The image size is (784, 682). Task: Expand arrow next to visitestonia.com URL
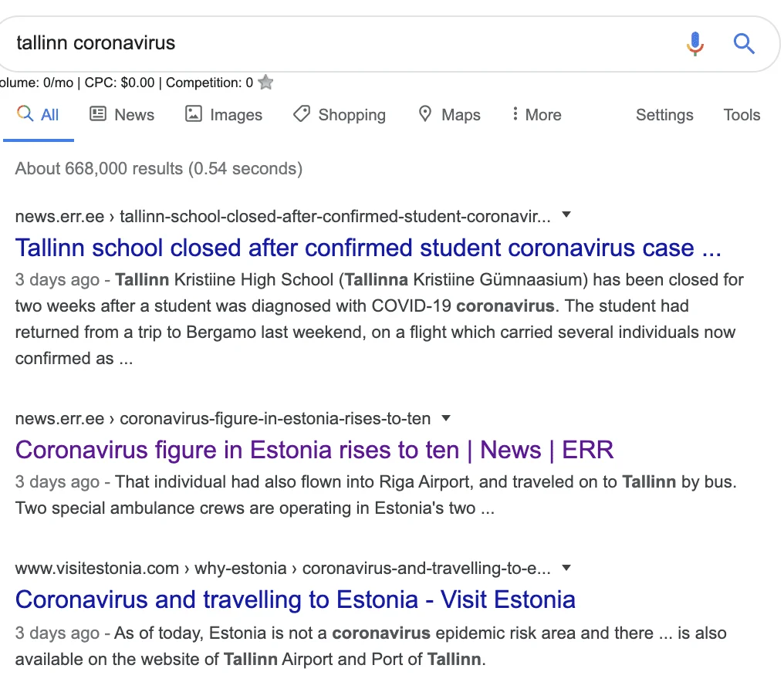[x=566, y=568]
